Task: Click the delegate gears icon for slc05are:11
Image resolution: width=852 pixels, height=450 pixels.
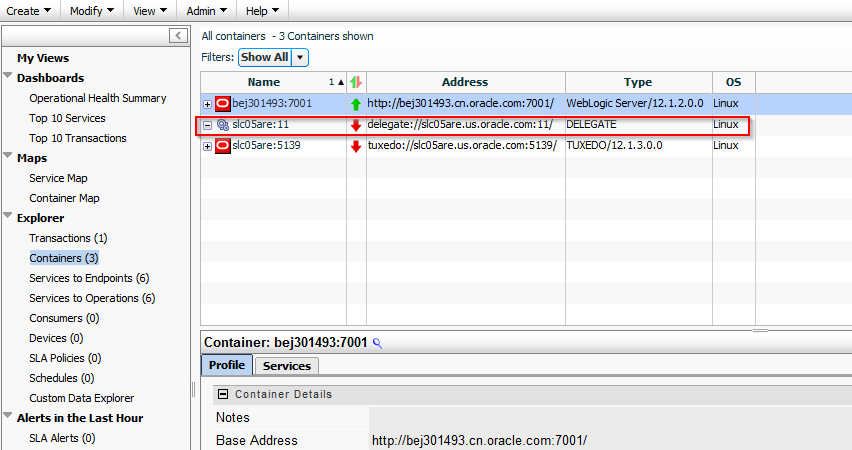Action: [223, 124]
